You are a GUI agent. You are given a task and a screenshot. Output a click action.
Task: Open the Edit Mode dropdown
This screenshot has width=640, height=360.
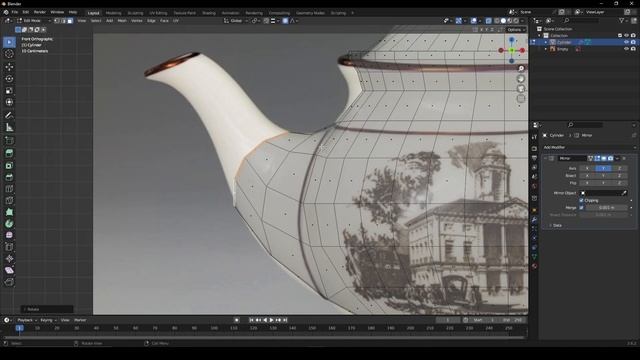pos(34,20)
